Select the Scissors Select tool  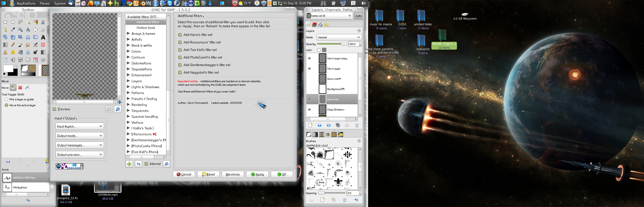point(43,22)
